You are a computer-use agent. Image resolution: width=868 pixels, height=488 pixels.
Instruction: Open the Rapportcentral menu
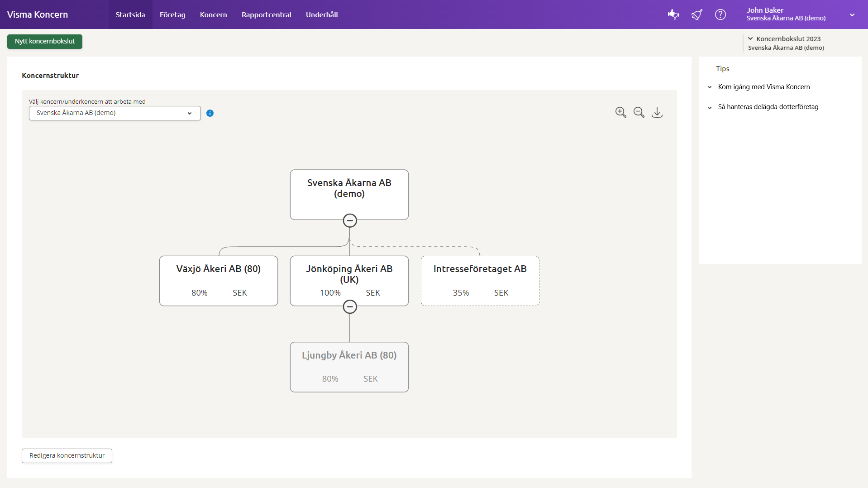click(x=267, y=14)
